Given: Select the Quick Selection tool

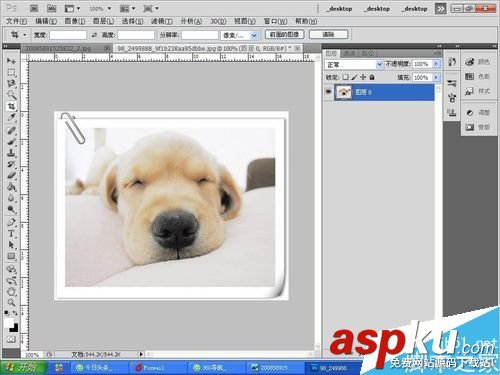Looking at the screenshot, I should pyautogui.click(x=11, y=95).
